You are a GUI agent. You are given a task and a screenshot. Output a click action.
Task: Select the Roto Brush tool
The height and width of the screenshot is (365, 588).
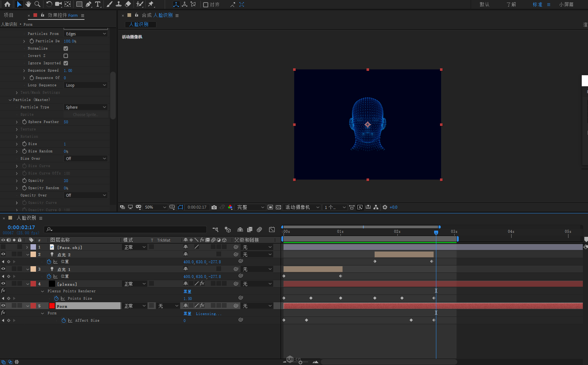(140, 4)
